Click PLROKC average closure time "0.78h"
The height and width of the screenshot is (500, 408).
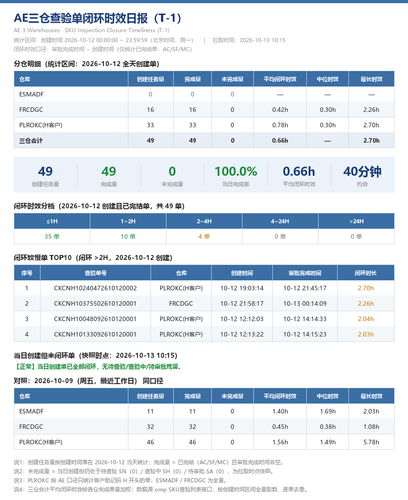tap(280, 125)
